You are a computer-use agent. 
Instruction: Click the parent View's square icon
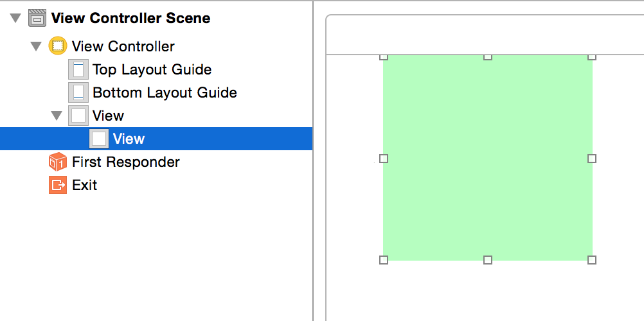[78, 116]
